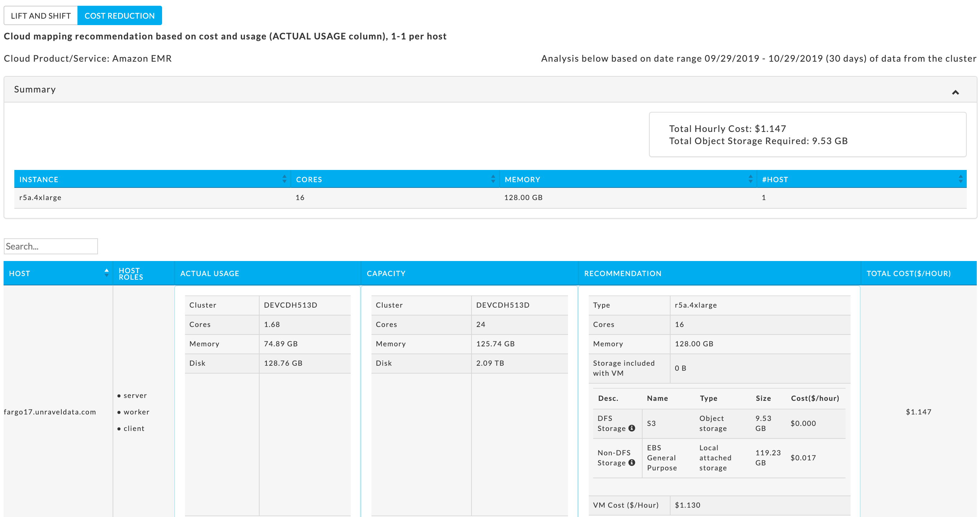Click capacity Cores value 24

click(480, 324)
